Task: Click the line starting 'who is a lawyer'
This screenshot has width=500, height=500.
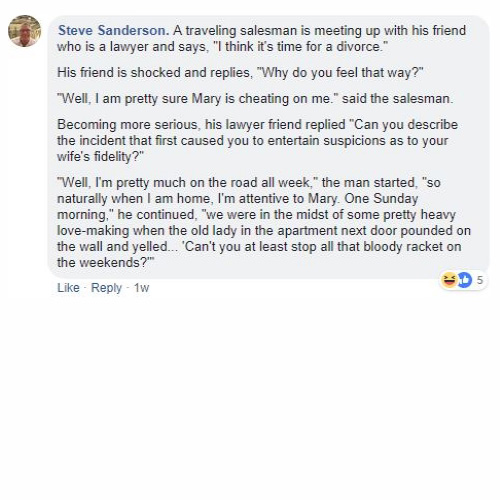Action: tap(222, 47)
